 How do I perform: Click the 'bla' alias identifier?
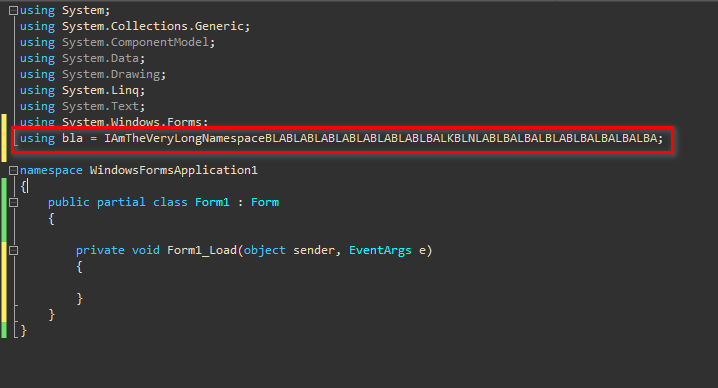tap(72, 138)
